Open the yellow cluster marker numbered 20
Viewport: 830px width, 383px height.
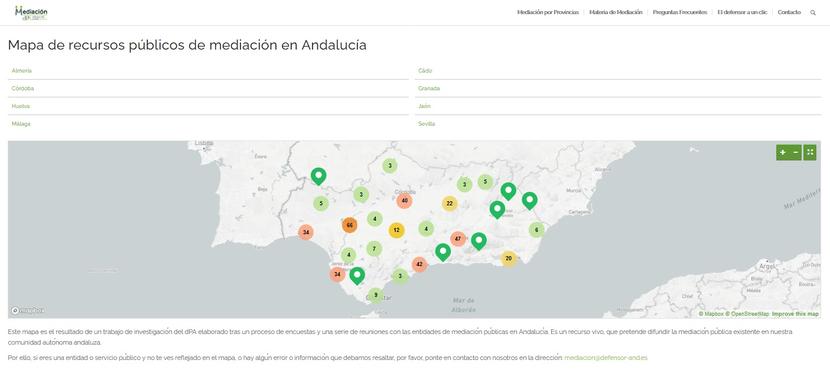[x=509, y=258]
